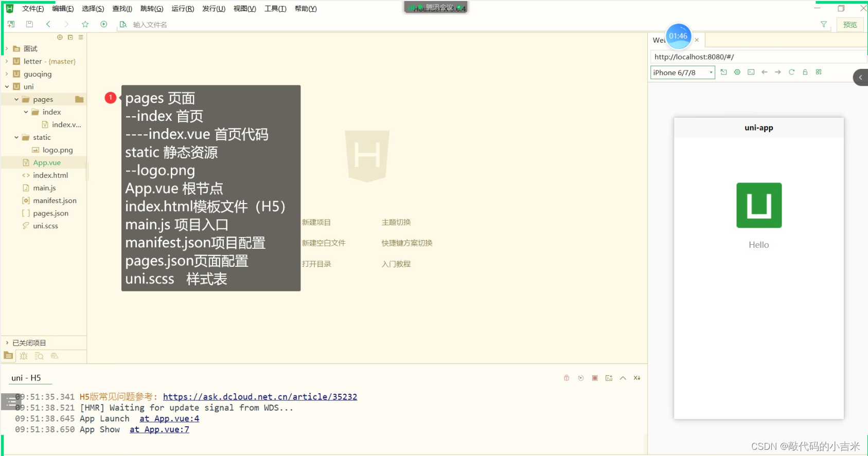Image resolution: width=868 pixels, height=456 pixels.
Task: Expand the guoqing project
Action: point(7,74)
